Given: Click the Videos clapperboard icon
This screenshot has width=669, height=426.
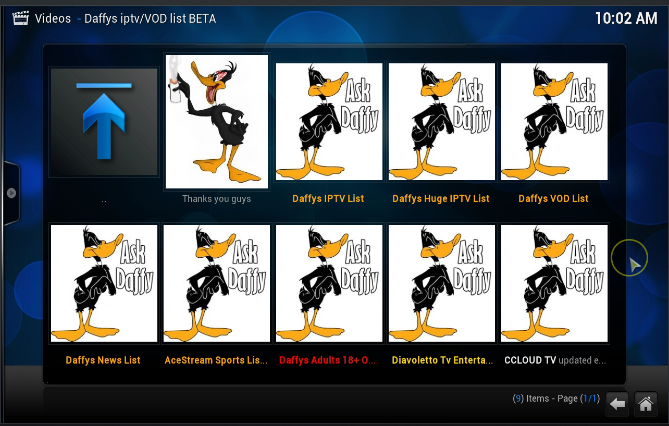Looking at the screenshot, I should pyautogui.click(x=20, y=18).
